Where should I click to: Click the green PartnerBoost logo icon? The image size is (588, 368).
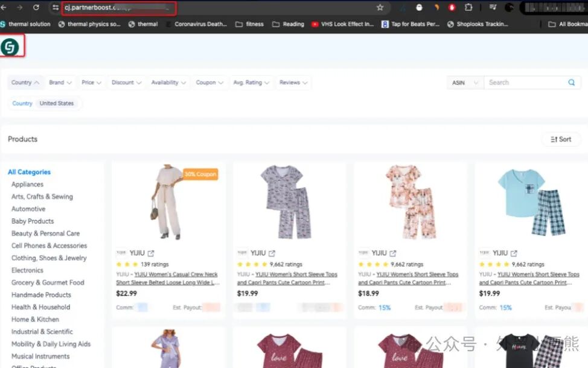(10, 47)
